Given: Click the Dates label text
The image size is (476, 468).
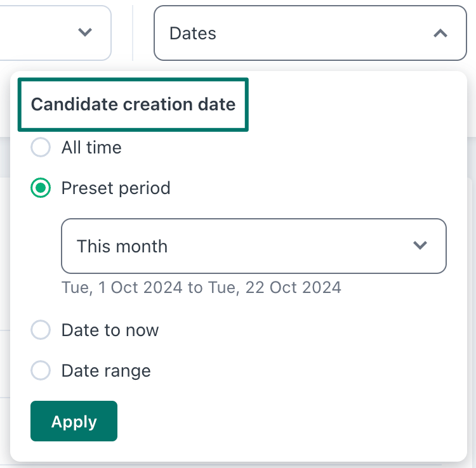Looking at the screenshot, I should (x=193, y=34).
